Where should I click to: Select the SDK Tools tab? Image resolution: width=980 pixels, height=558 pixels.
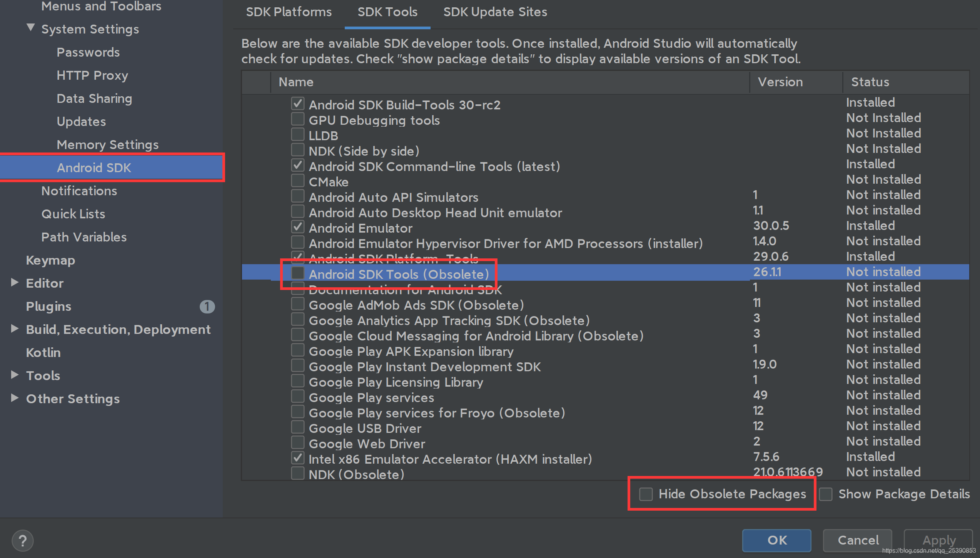[x=387, y=12]
